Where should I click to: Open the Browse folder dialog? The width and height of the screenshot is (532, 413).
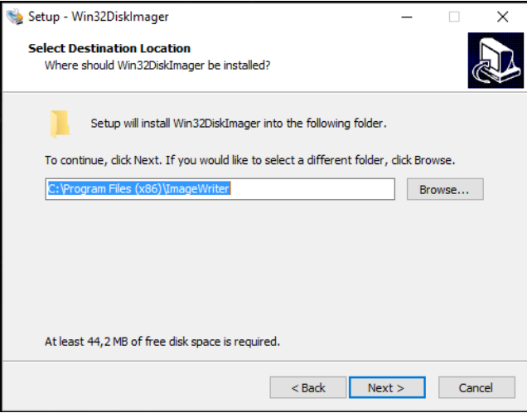coord(444,189)
